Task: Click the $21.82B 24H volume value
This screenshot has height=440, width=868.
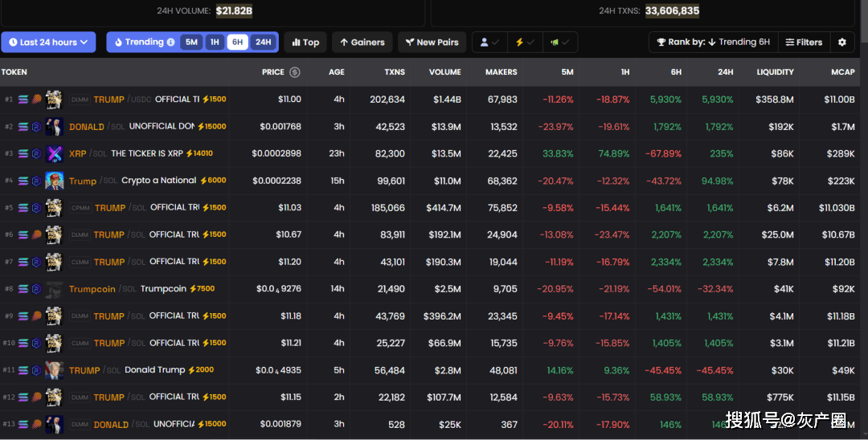Action: click(x=234, y=10)
